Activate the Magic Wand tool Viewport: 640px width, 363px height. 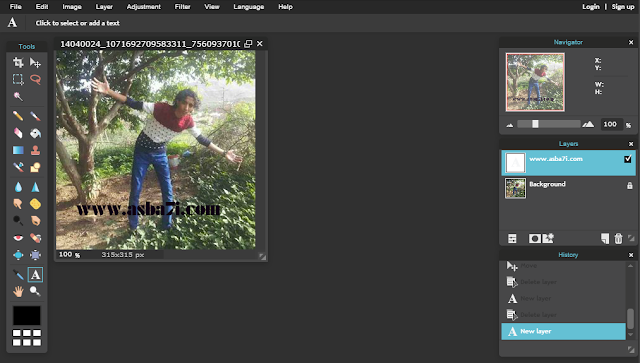(18, 96)
